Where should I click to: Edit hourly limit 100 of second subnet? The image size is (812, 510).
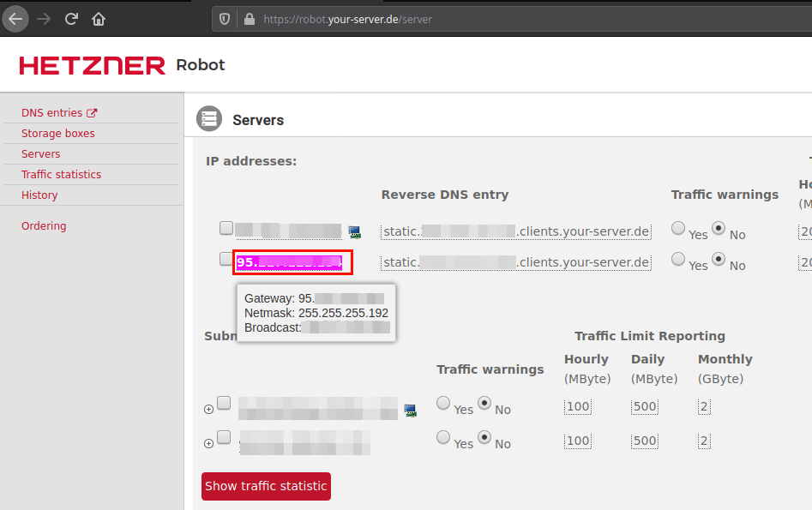coord(578,441)
